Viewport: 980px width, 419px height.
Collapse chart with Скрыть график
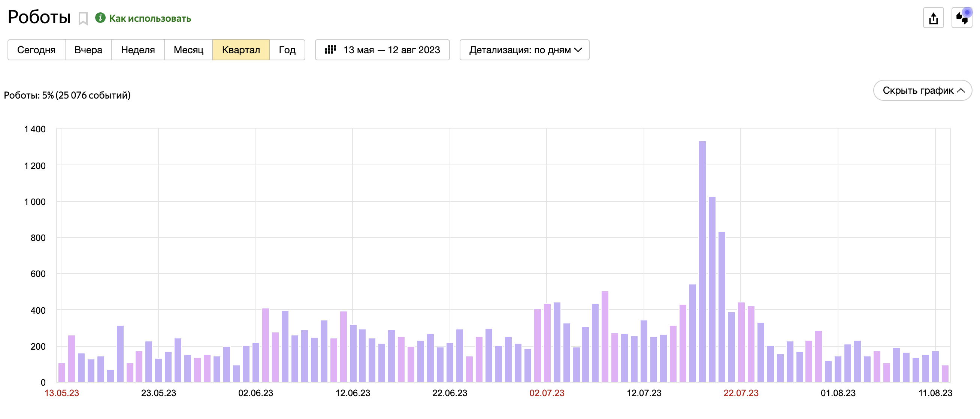[922, 90]
